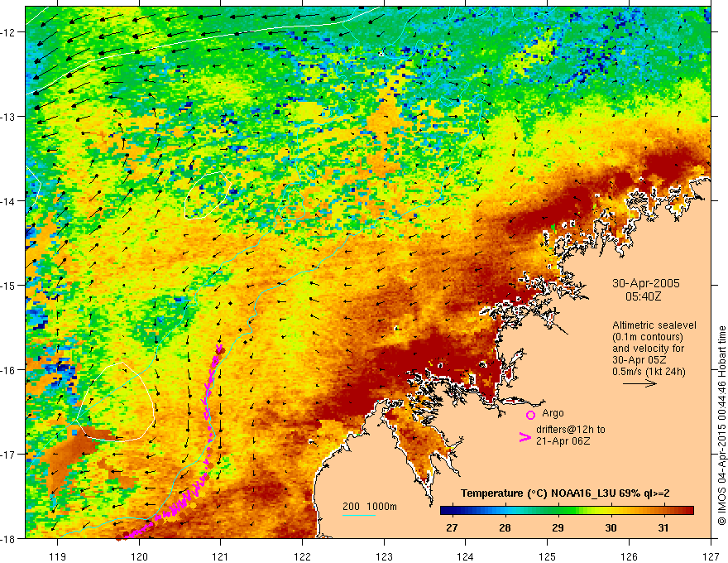Click the latitude axis label -16
Screen dimensions: 728x563
(7, 370)
